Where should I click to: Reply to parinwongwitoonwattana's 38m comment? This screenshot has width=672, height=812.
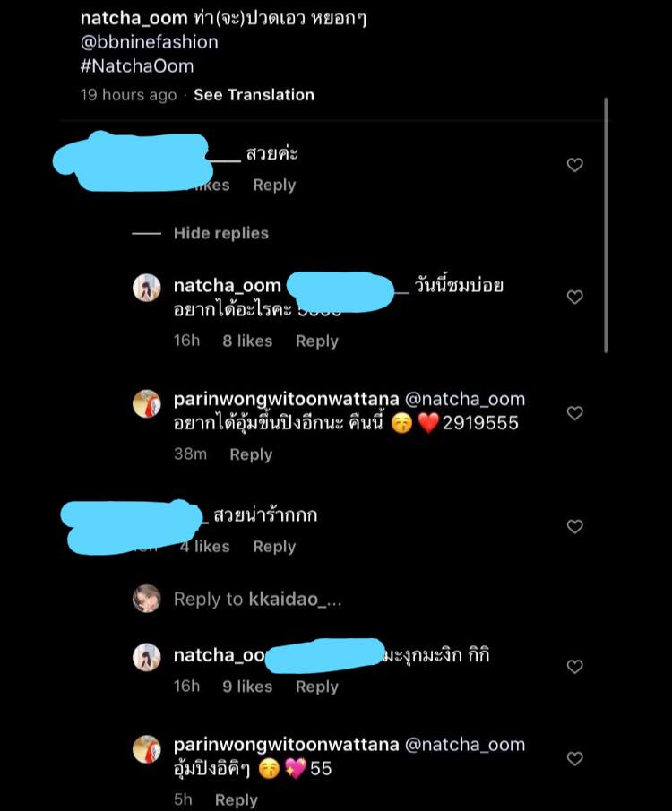point(251,454)
